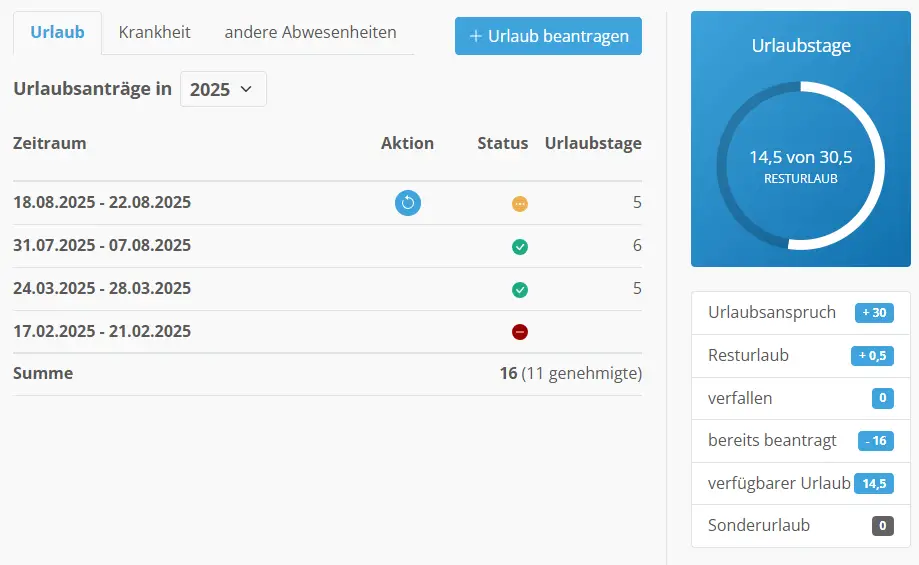This screenshot has width=919, height=565.
Task: Click the approved checkmark for the 24.03.2025 request
Action: 520,290
